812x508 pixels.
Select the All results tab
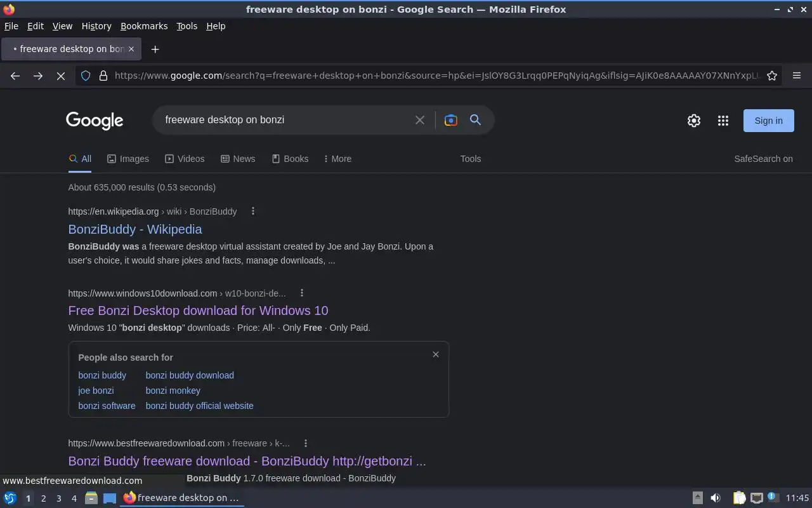(x=80, y=159)
